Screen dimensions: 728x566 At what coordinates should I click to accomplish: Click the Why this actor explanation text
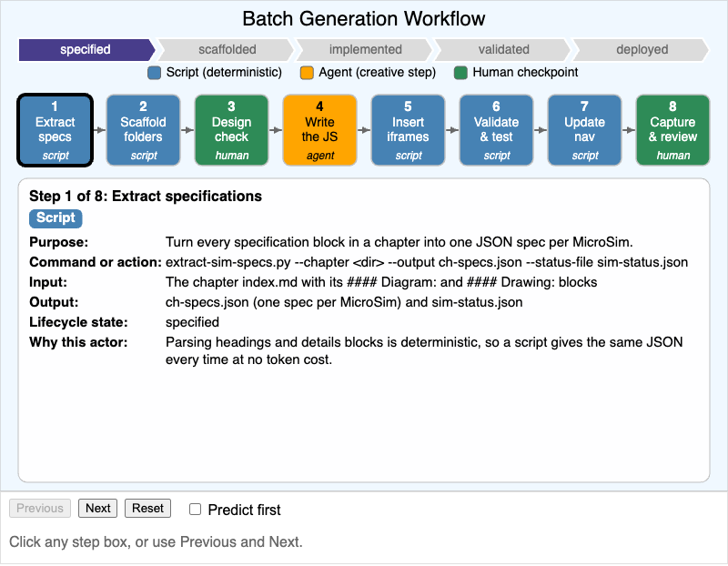pyautogui.click(x=424, y=351)
